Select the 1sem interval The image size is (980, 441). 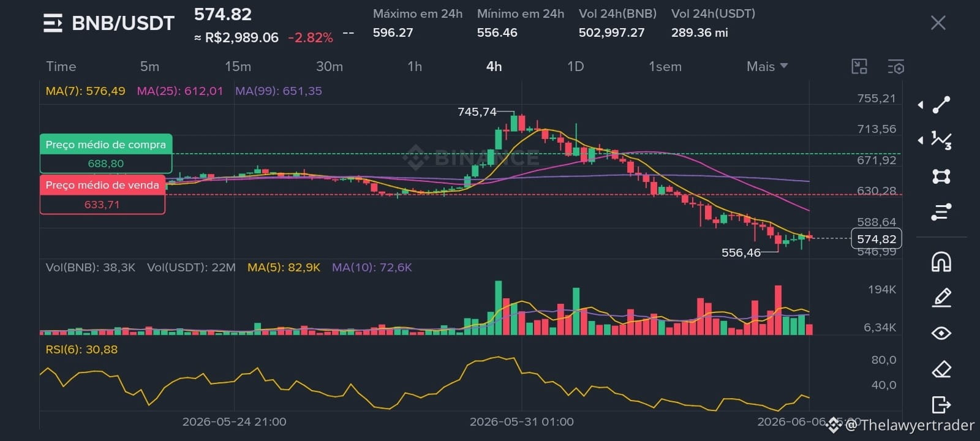click(x=665, y=66)
